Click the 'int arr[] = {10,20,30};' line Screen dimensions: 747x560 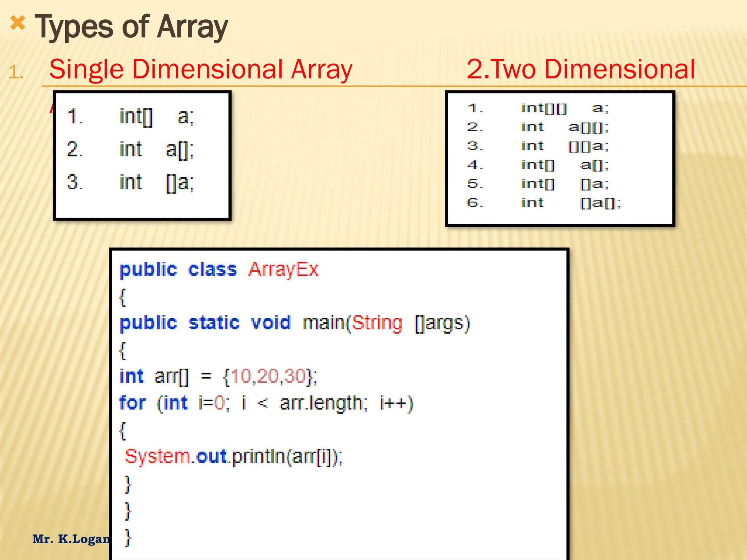tap(218, 377)
